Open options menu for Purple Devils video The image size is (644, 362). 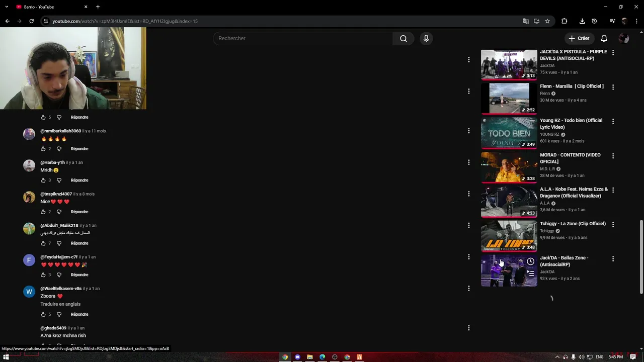point(613,53)
